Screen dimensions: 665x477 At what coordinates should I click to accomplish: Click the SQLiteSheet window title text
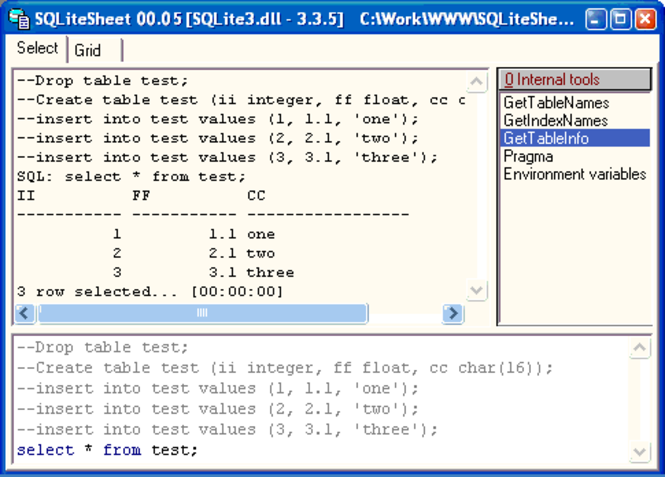[304, 19]
